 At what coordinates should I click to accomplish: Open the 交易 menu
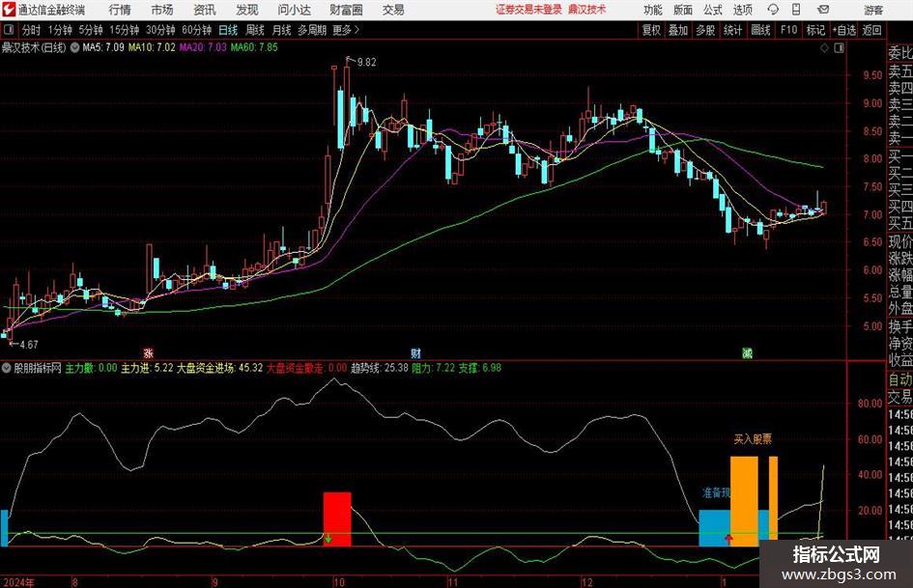coord(393,10)
